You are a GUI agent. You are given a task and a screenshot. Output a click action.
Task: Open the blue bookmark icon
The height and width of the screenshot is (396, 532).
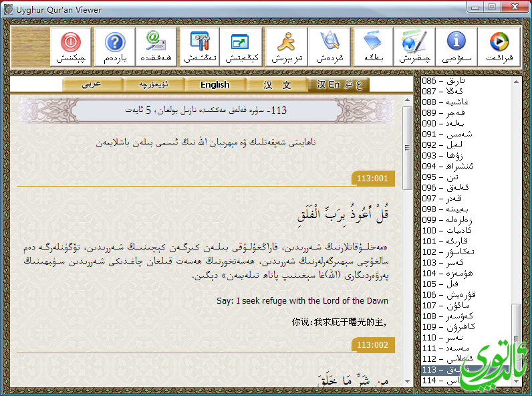(x=373, y=47)
